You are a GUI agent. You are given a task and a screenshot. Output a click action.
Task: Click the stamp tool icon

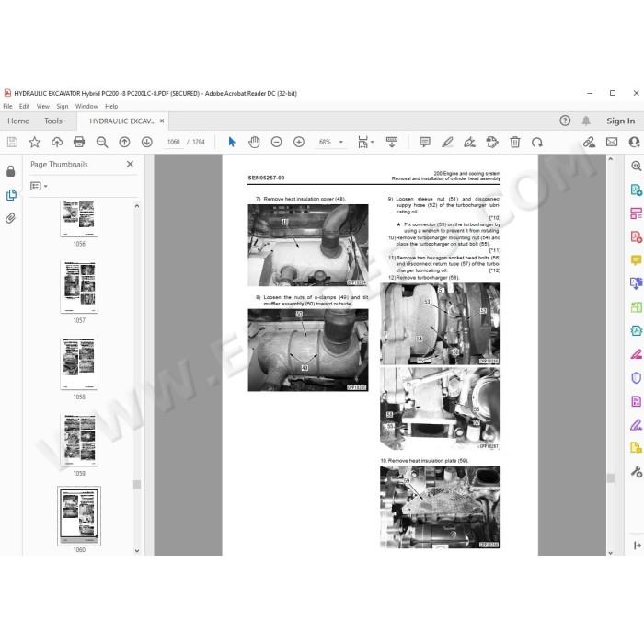[492, 142]
